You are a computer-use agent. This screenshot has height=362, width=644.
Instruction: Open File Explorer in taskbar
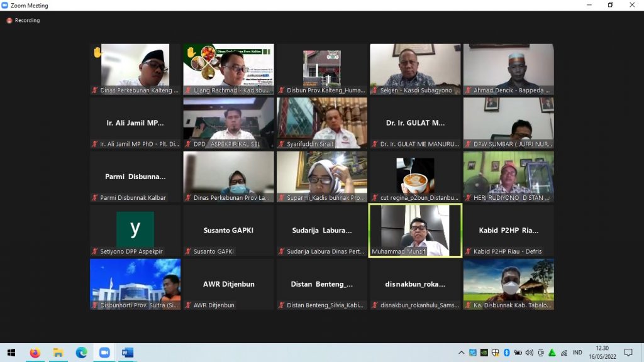pyautogui.click(x=58, y=353)
